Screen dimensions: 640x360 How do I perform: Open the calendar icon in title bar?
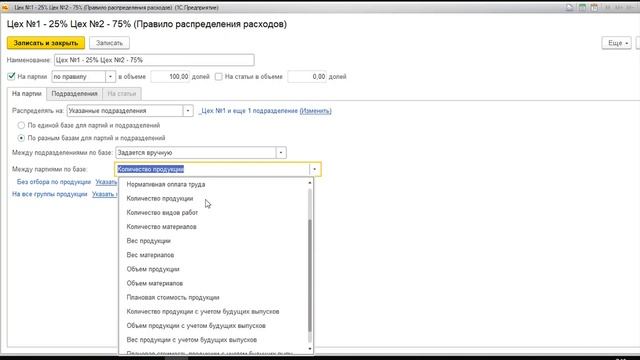[x=594, y=7]
